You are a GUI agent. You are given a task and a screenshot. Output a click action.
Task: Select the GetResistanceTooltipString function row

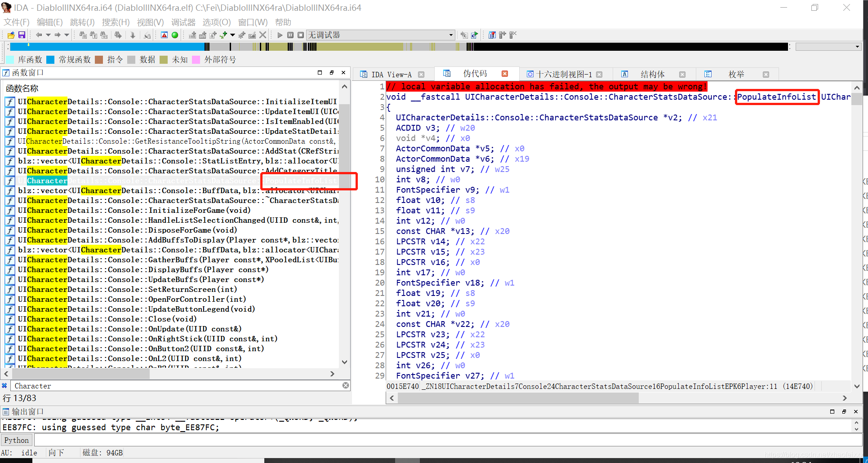tap(172, 141)
